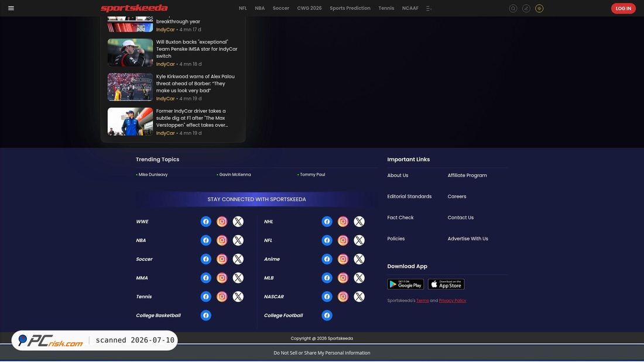Click the LOG IN button
644x362 pixels.
point(623,8)
